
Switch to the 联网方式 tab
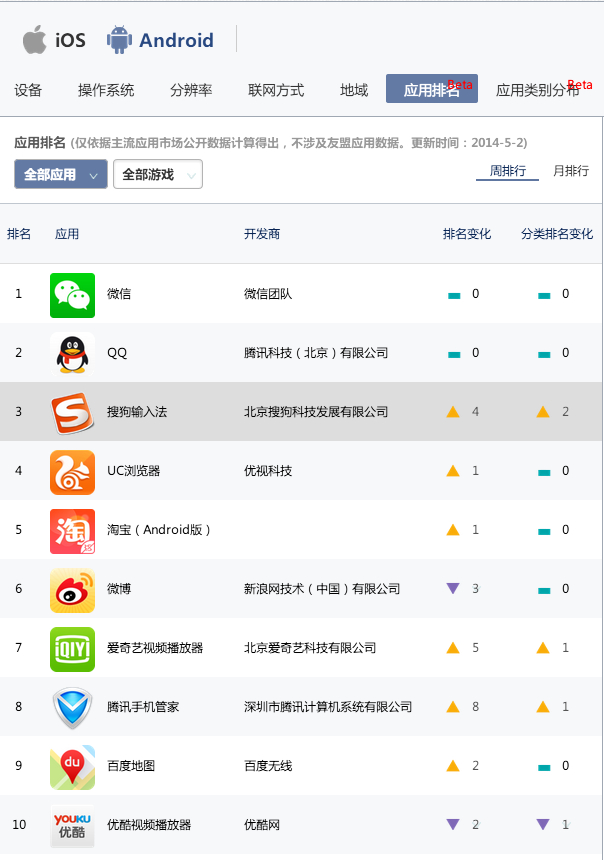pos(276,90)
